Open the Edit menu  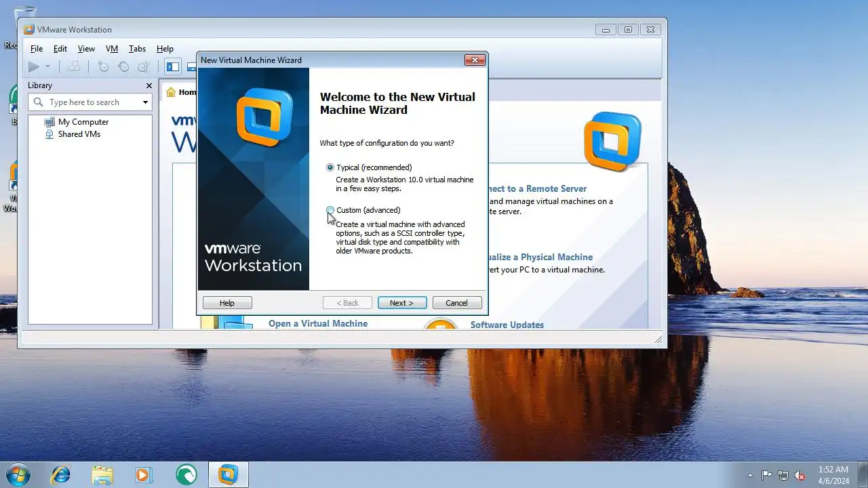click(x=60, y=49)
